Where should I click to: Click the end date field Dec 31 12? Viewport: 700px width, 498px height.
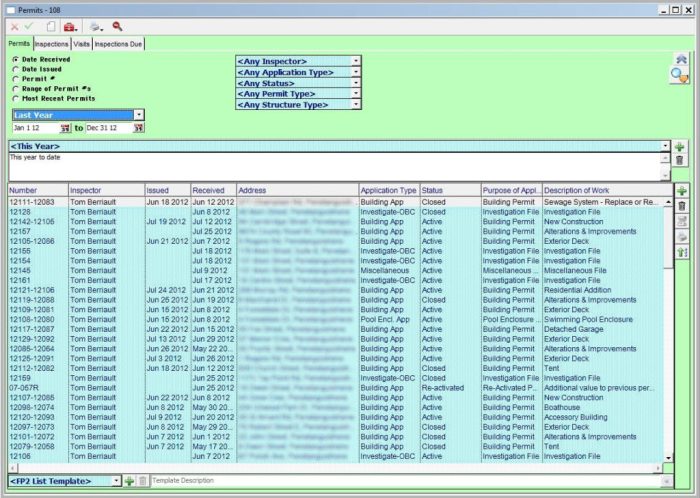click(109, 128)
